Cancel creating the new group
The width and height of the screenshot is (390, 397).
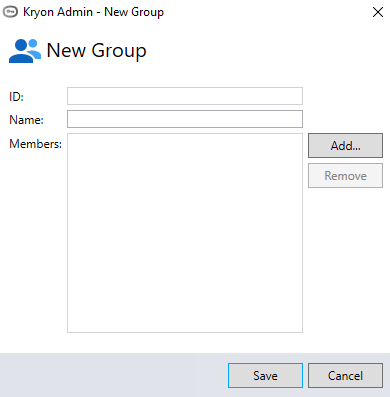point(345,376)
